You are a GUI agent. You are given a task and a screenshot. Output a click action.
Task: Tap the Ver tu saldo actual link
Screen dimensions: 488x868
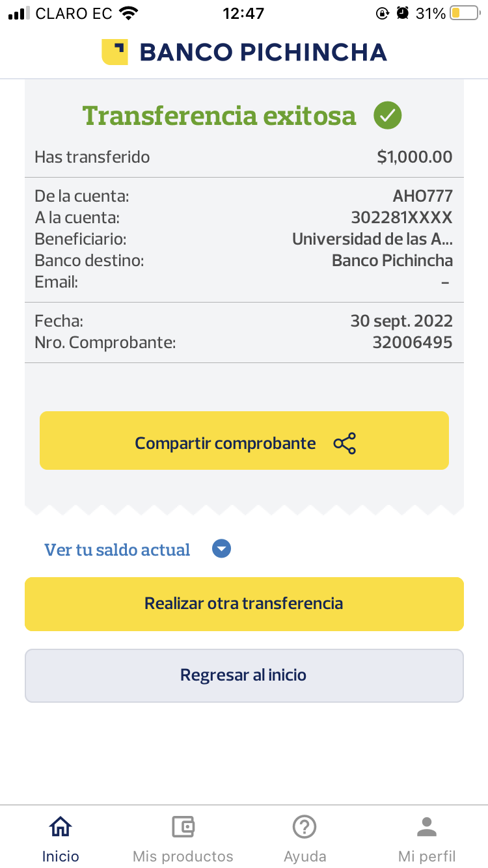117,550
